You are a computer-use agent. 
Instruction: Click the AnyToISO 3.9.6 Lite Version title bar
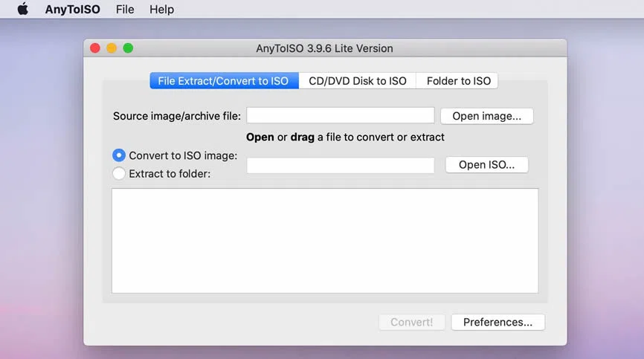pyautogui.click(x=324, y=48)
